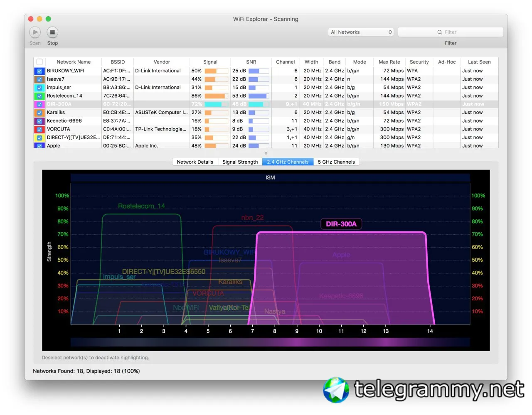This screenshot has height=415, width=532.
Task: Click TP-Link Technologies vendor cell
Action: [161, 129]
